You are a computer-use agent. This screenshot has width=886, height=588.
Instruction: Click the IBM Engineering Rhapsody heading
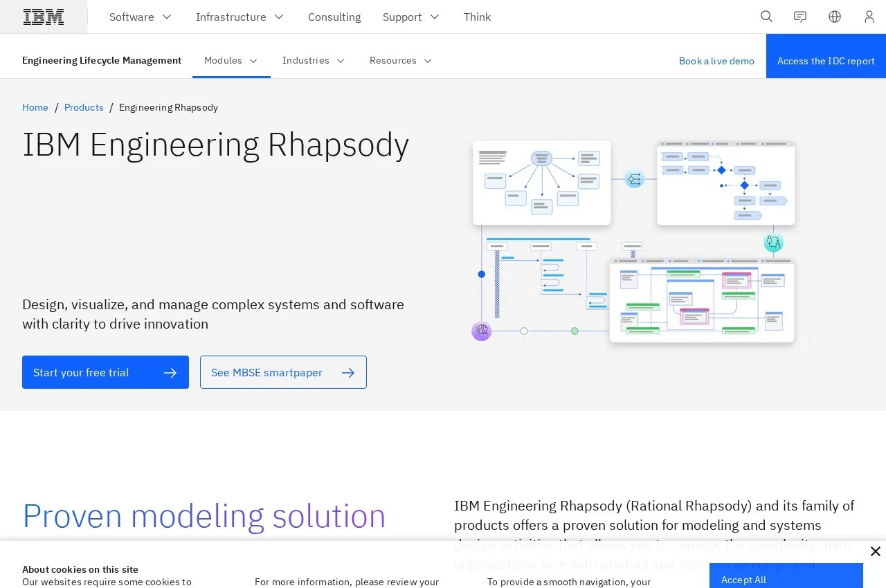pyautogui.click(x=216, y=145)
